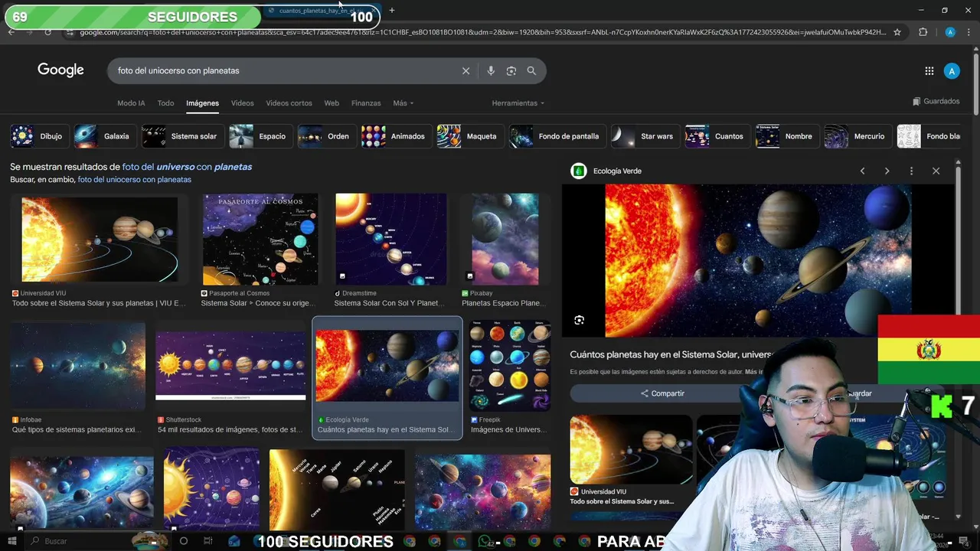The image size is (980, 551).
Task: Select the Imágenes tab
Action: click(202, 103)
